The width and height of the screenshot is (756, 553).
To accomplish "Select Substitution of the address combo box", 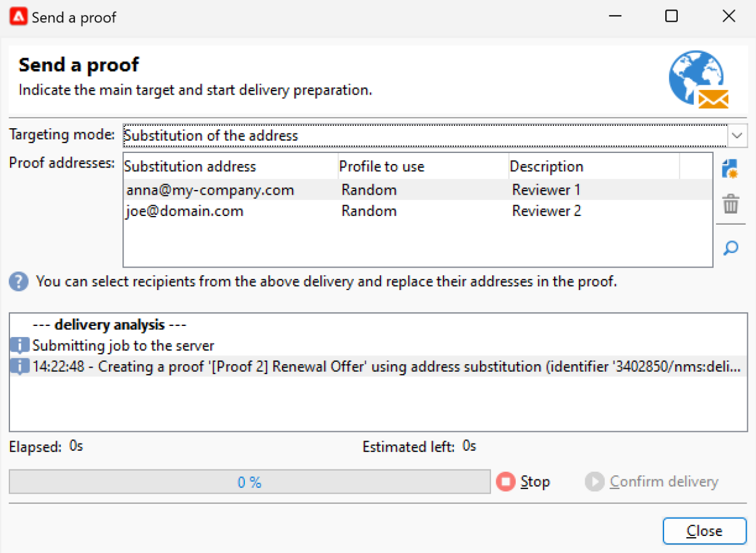I will [424, 135].
